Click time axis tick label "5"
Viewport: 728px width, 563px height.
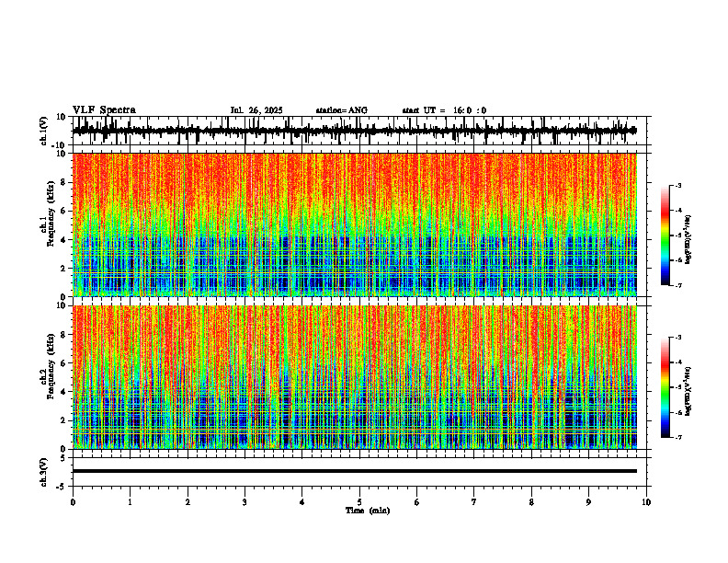point(359,502)
